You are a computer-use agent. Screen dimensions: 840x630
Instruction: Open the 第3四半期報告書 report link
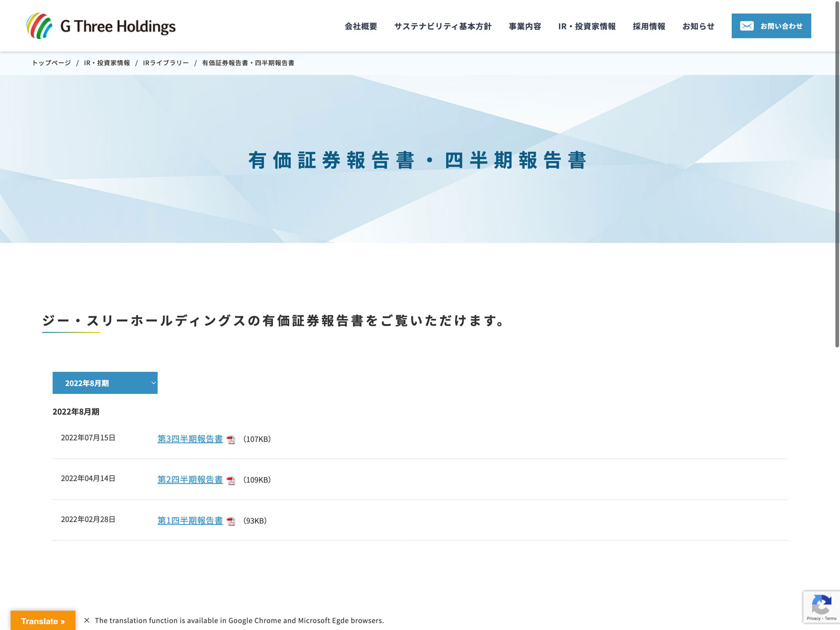(x=190, y=439)
